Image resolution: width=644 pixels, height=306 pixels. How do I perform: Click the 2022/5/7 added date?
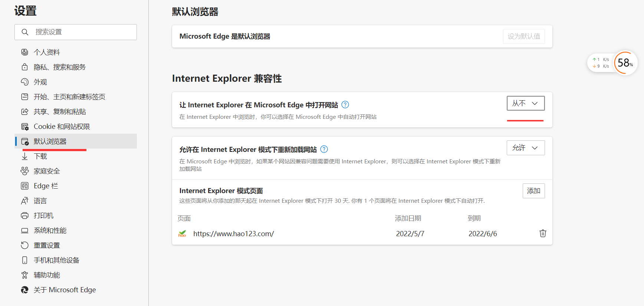410,234
